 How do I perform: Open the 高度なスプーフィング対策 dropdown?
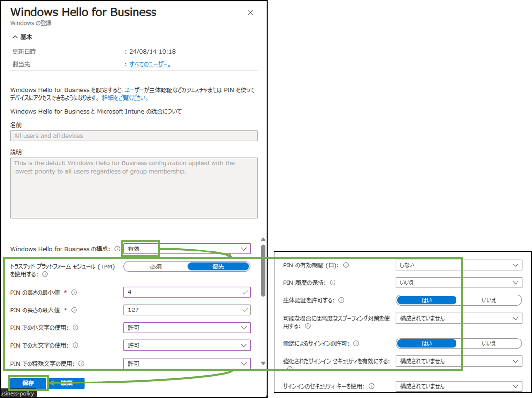[x=459, y=318]
